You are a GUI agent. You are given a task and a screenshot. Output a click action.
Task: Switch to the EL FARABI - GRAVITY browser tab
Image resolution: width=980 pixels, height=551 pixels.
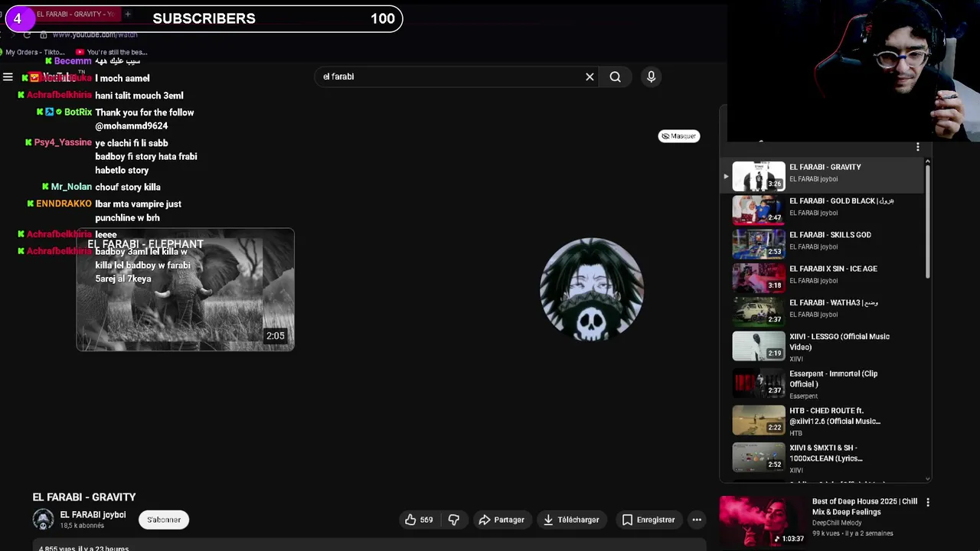coord(75,14)
